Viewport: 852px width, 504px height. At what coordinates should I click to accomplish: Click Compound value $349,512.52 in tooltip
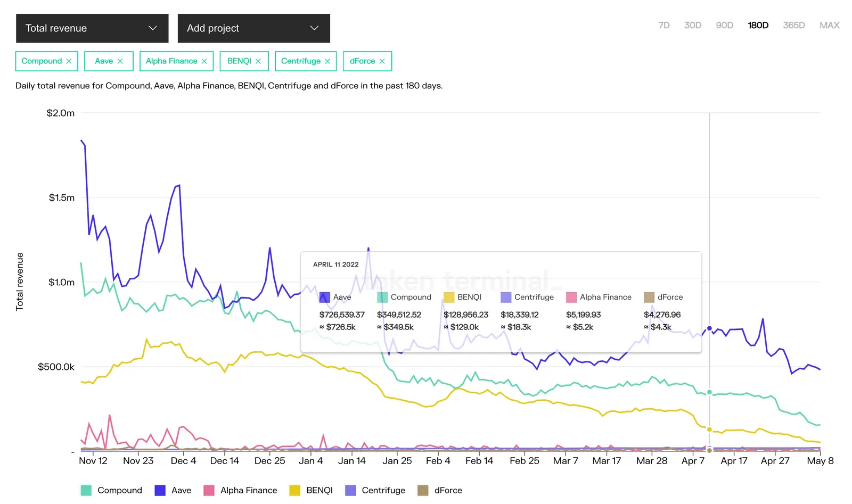pos(399,315)
